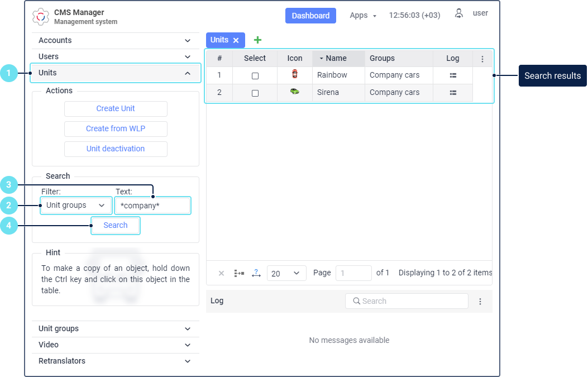Open the Log panel three-dot menu
The width and height of the screenshot is (588, 377).
coord(480,301)
